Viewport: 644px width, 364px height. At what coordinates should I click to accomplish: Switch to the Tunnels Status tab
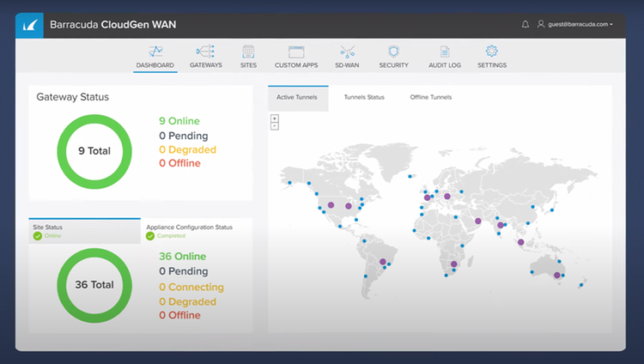click(x=364, y=97)
